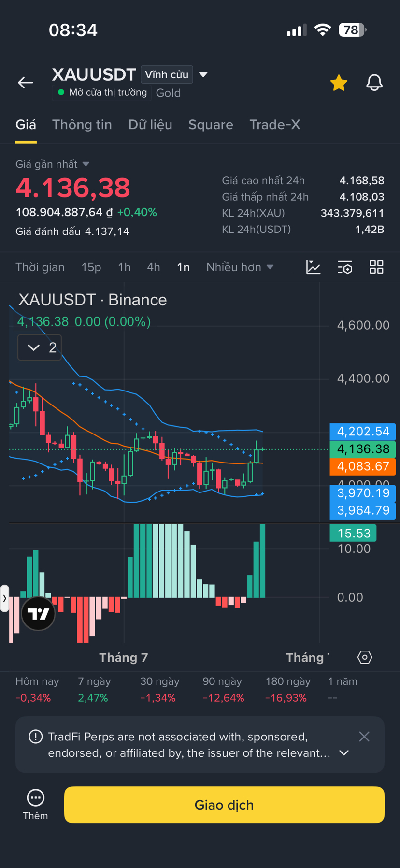Tap the 180 ngày -16,93% performance

(x=287, y=690)
